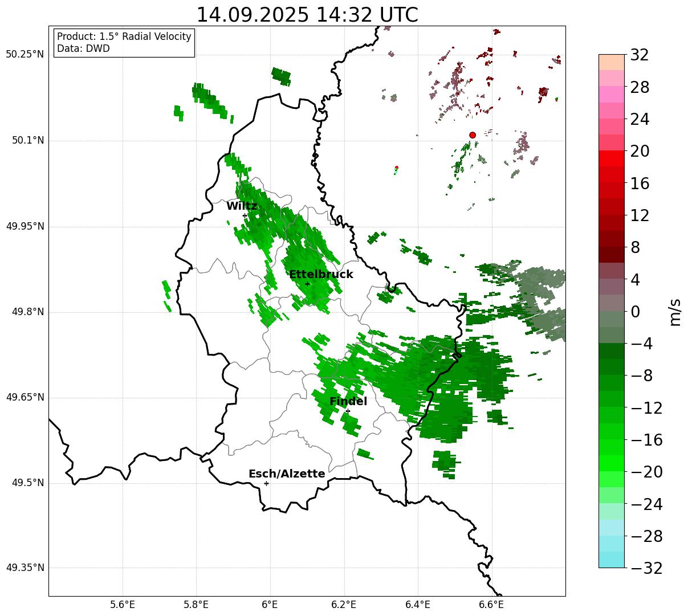Select the Wiltz city label

[x=242, y=206]
